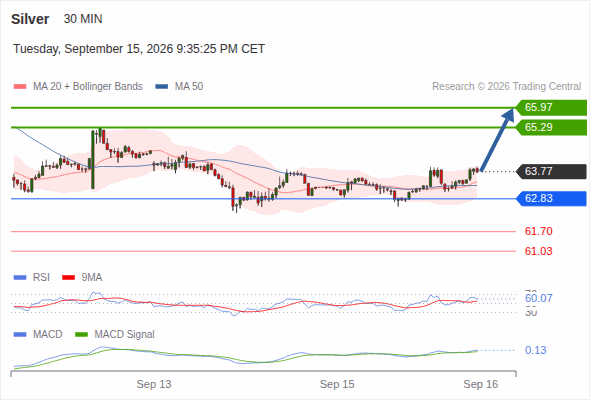Screen dimensions: 590x400
Task: Click the Sep 16 axis label
Action: pos(481,384)
